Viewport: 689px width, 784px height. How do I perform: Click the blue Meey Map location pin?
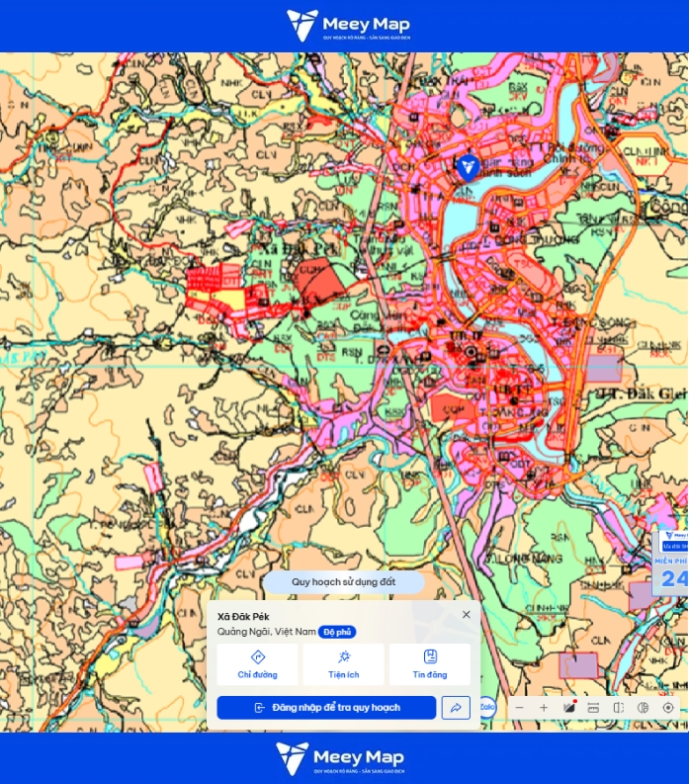(468, 167)
